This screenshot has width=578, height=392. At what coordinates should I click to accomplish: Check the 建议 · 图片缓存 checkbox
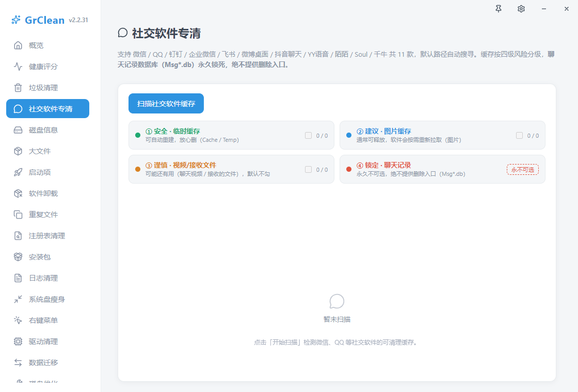tap(519, 135)
